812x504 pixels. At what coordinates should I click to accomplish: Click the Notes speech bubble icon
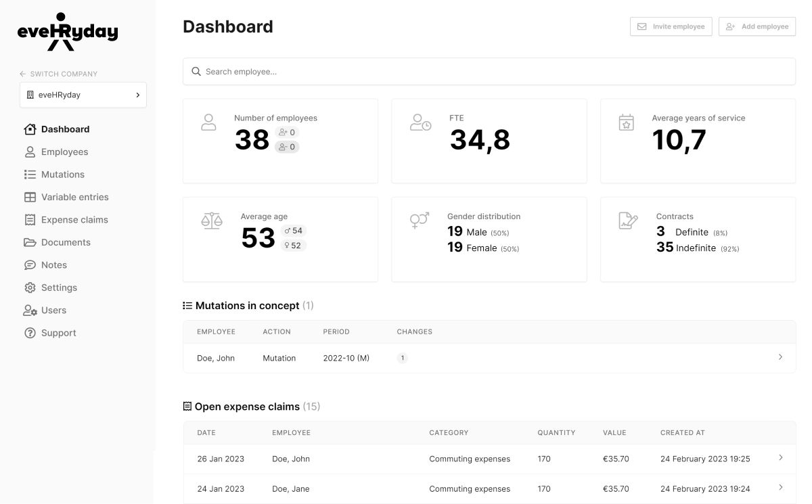[x=29, y=265]
